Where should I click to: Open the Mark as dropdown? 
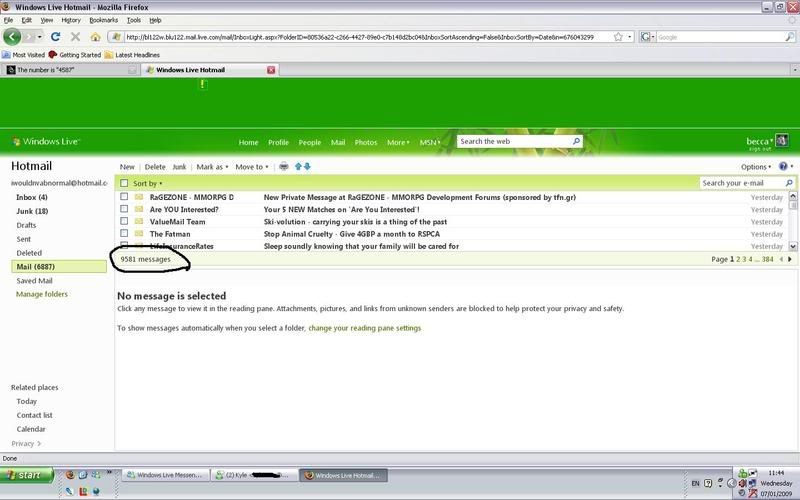(x=212, y=167)
